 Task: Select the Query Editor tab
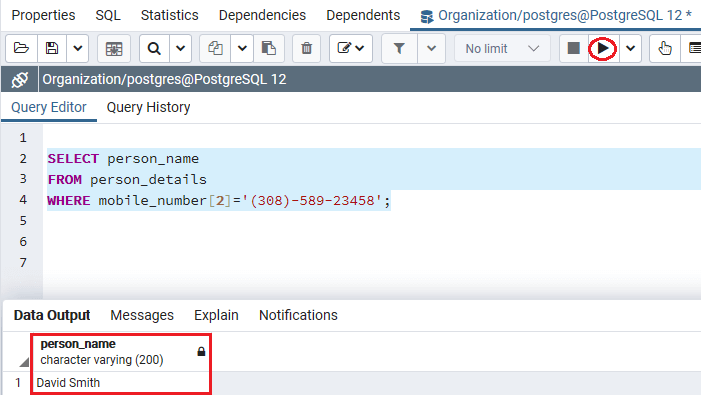coord(49,108)
